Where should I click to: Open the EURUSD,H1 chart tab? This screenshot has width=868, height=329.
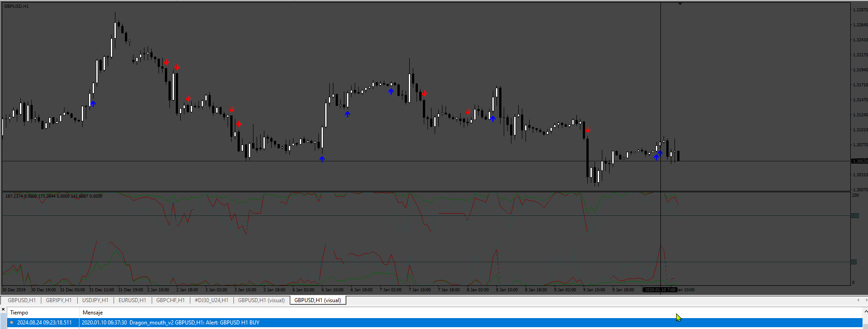(132, 300)
